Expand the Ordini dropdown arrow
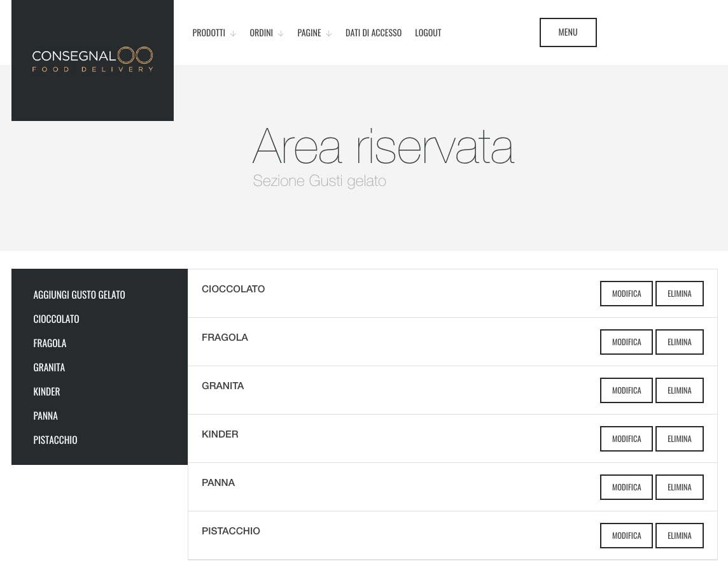This screenshot has height=577, width=728. (x=281, y=34)
